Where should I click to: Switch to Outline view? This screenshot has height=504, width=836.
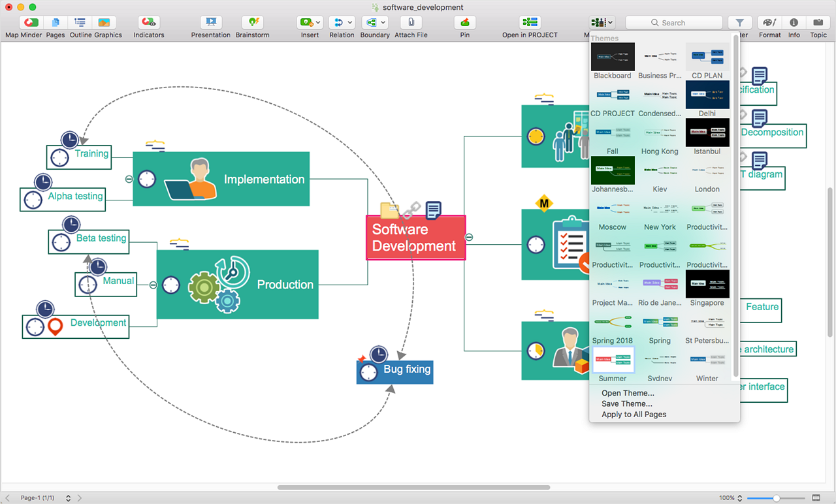click(x=80, y=23)
